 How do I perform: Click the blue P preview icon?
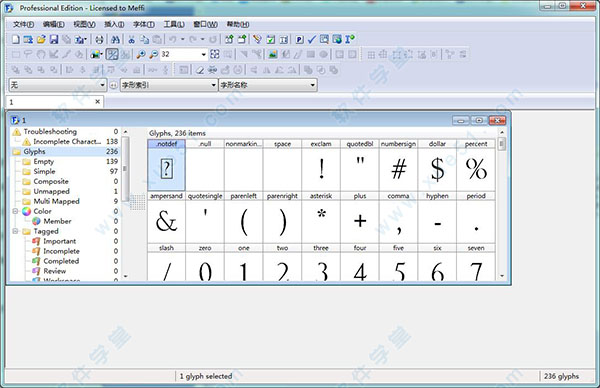click(x=300, y=39)
